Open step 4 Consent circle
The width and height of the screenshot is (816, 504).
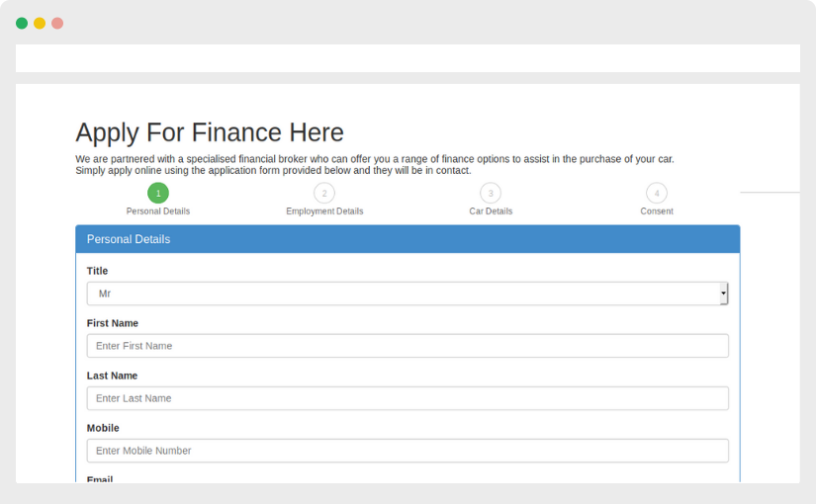click(x=657, y=193)
